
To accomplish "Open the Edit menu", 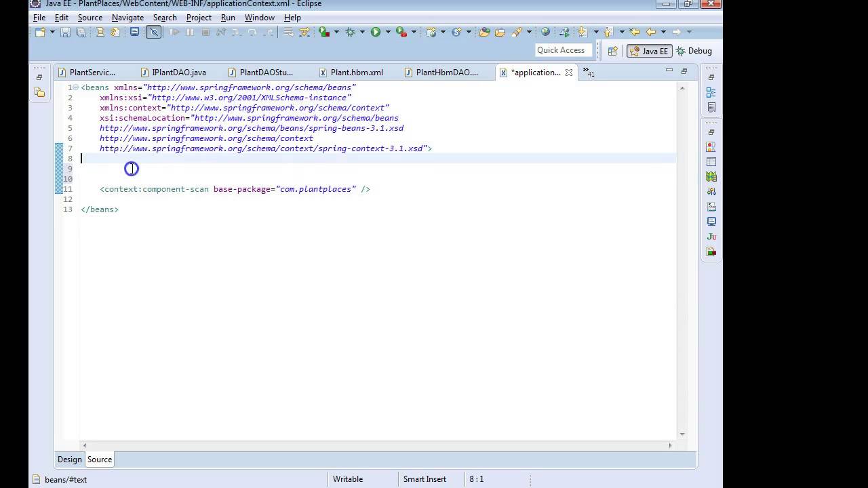I will point(62,18).
